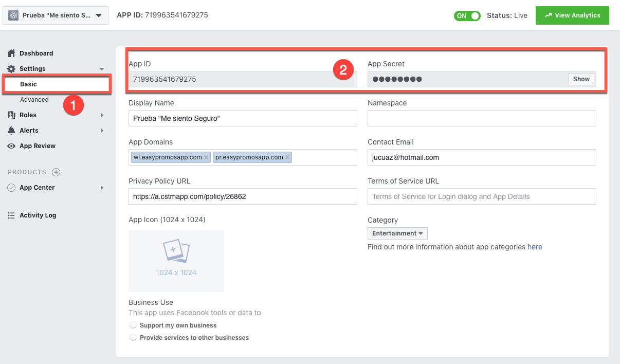Open the app categories here link
Screen dimensions: 620x364
535,247
